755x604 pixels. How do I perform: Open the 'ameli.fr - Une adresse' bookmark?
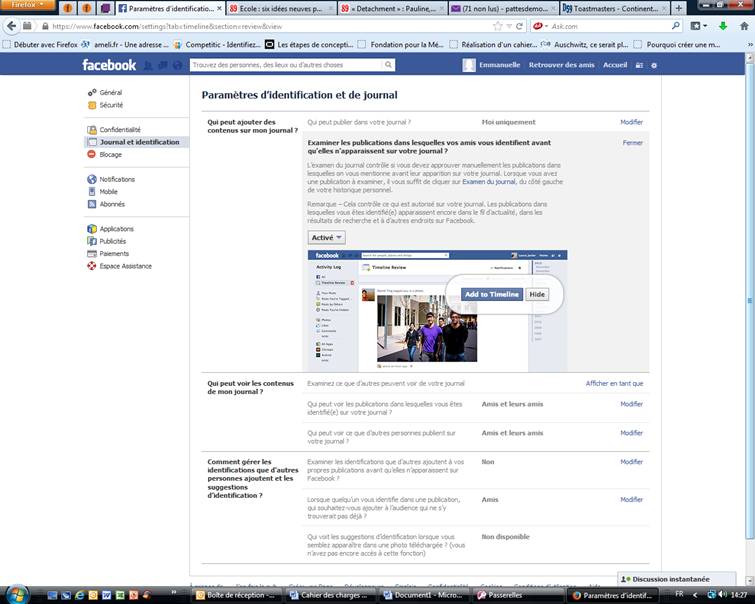coord(125,45)
